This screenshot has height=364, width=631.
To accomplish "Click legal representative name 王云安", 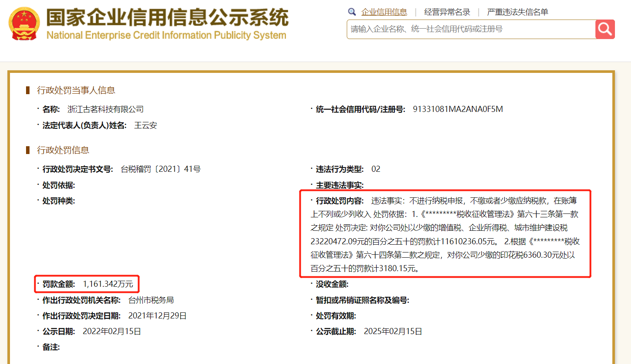I will point(145,126).
